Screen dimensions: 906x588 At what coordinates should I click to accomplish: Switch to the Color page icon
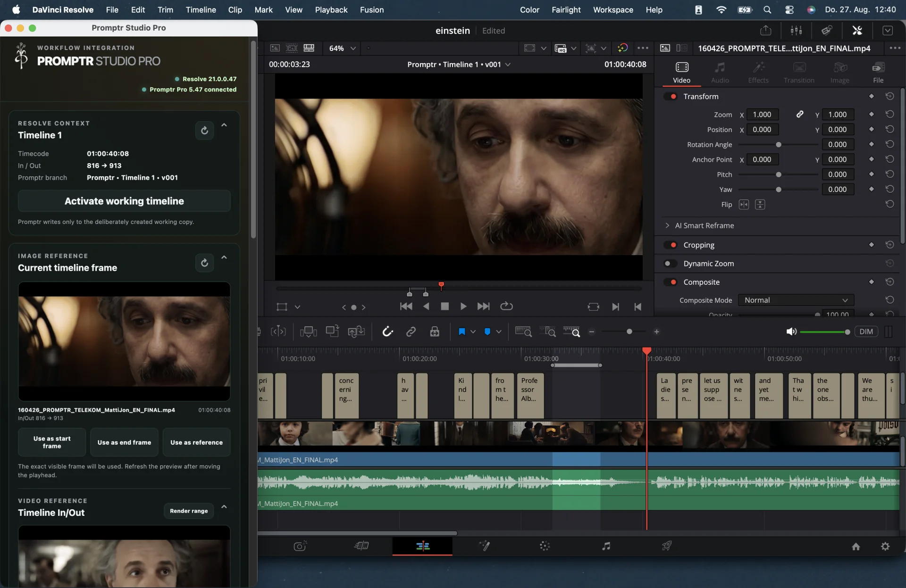click(x=545, y=546)
